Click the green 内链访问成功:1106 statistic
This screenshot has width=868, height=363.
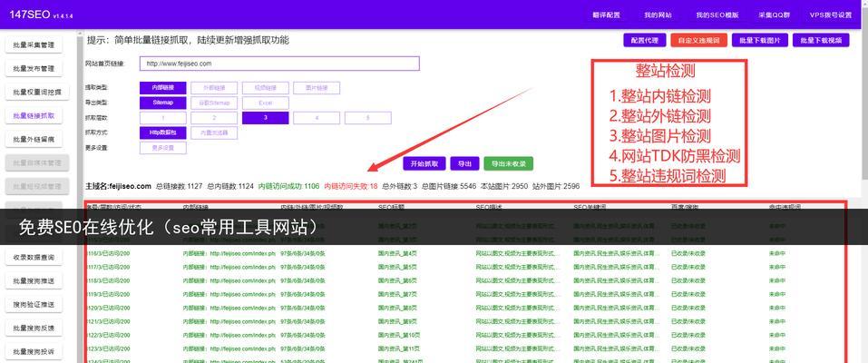[289, 186]
